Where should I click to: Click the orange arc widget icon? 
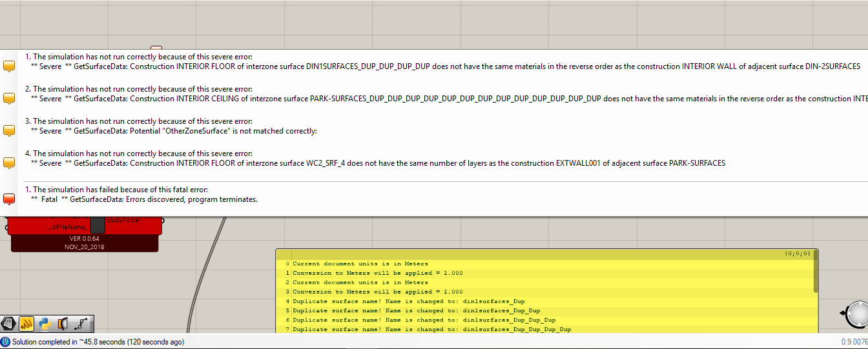[63, 323]
